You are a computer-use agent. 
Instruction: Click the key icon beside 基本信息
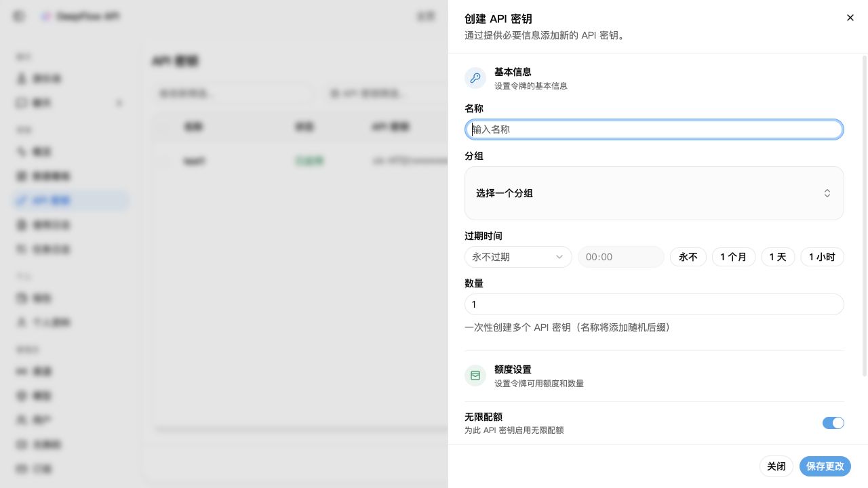[x=475, y=78]
